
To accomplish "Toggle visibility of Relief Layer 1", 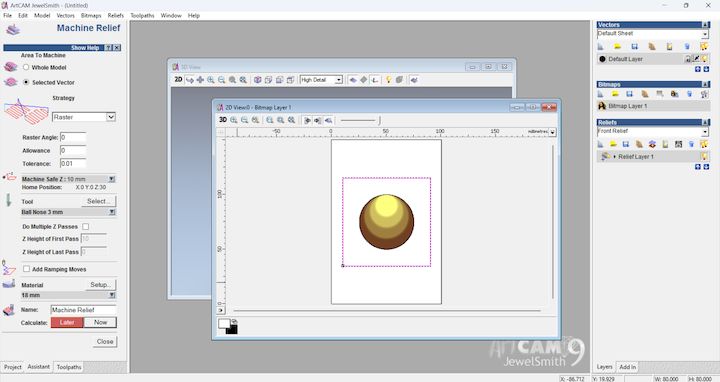I will (704, 157).
